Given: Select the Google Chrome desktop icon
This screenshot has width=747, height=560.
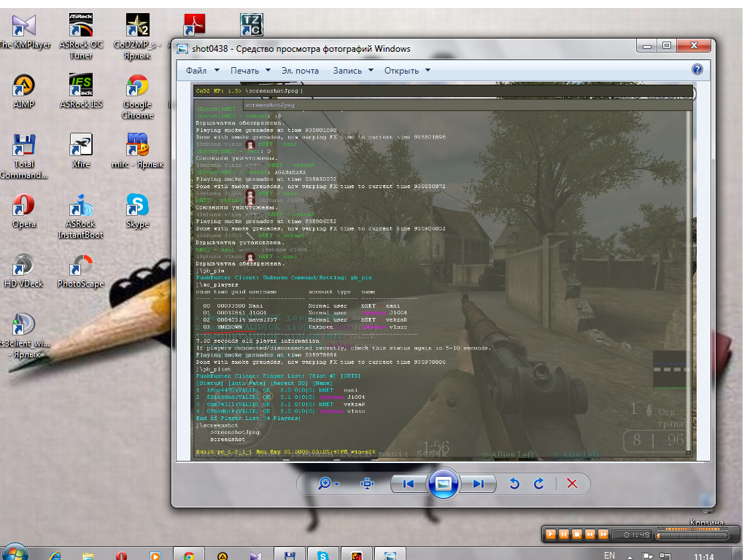Looking at the screenshot, I should (x=137, y=97).
